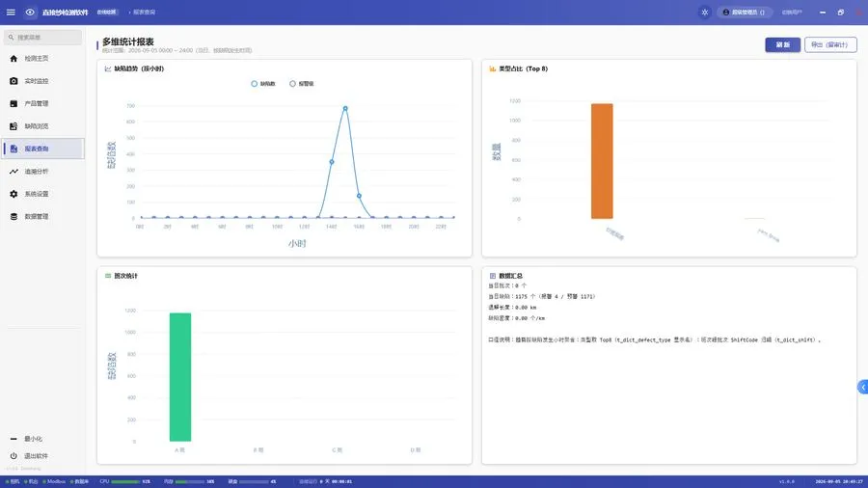The width and height of the screenshot is (868, 488).
Task: Click the green A班 bar in 班次统计
Action: point(180,377)
